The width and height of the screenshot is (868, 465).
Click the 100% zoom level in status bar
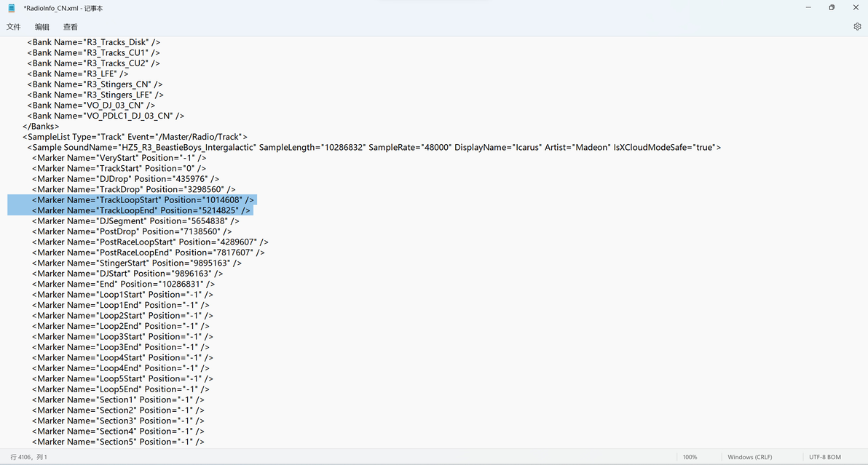tap(690, 457)
